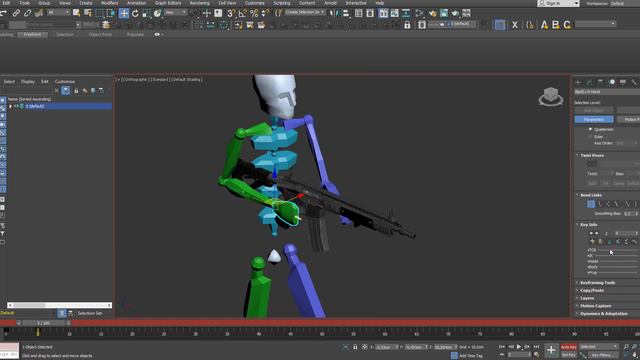Expand the Motion Capture rollout
Screen dimensions: 640x360
click(x=596, y=306)
